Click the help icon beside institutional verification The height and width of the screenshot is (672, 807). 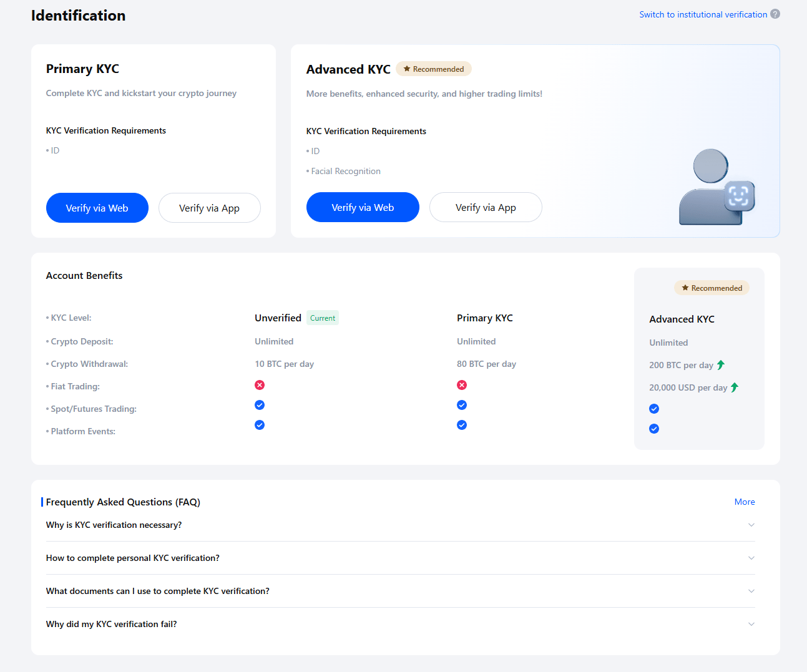click(775, 14)
